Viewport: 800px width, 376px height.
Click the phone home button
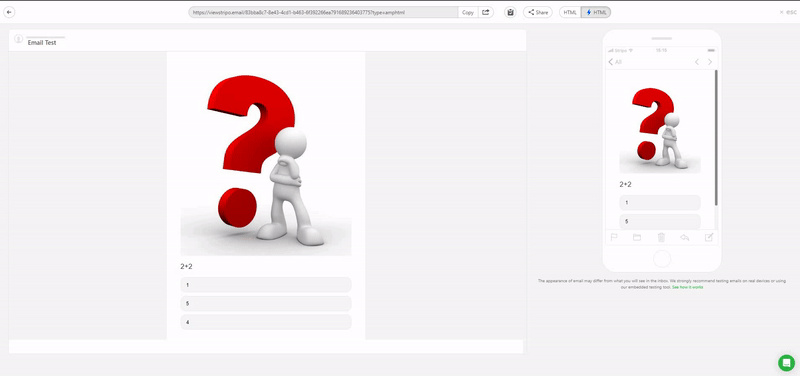pyautogui.click(x=662, y=258)
